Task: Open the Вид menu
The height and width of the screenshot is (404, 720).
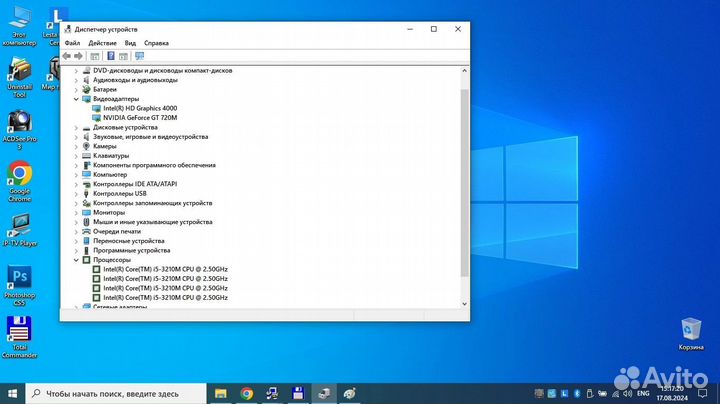Action: click(130, 43)
